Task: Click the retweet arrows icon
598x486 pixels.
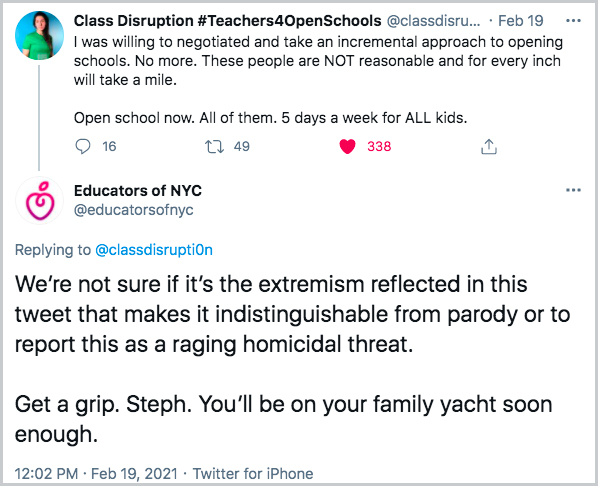Action: pos(214,146)
